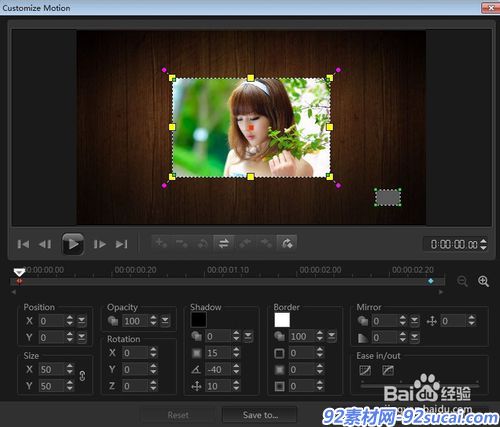Jump to the start with Home button
500x427 pixels.
click(23, 244)
